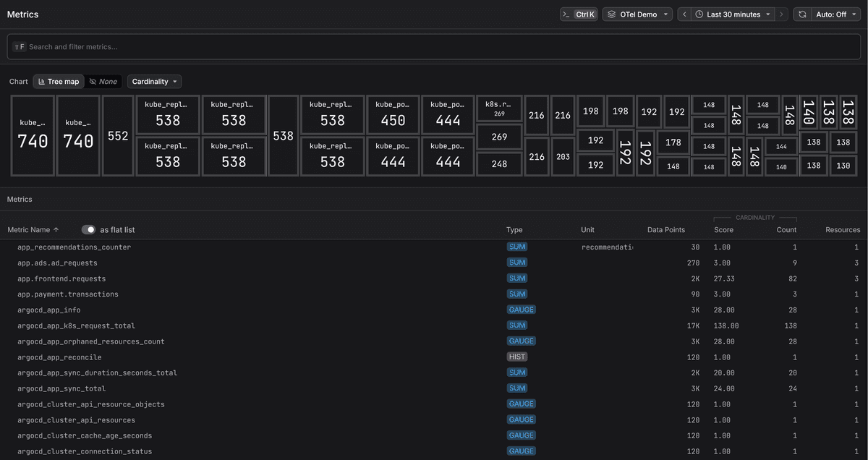Click the 138.00 score value

tap(726, 326)
